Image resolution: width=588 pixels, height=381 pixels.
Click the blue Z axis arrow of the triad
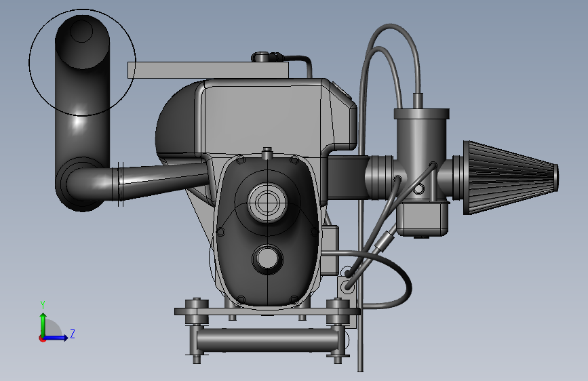[56, 338]
